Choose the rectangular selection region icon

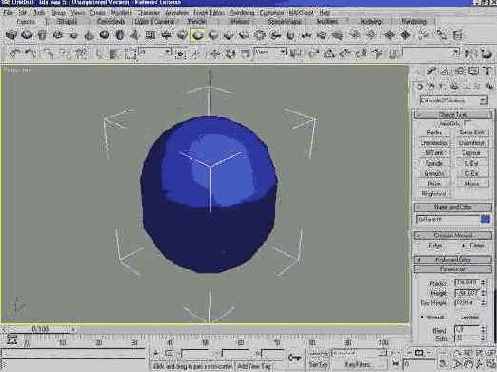click(x=131, y=54)
